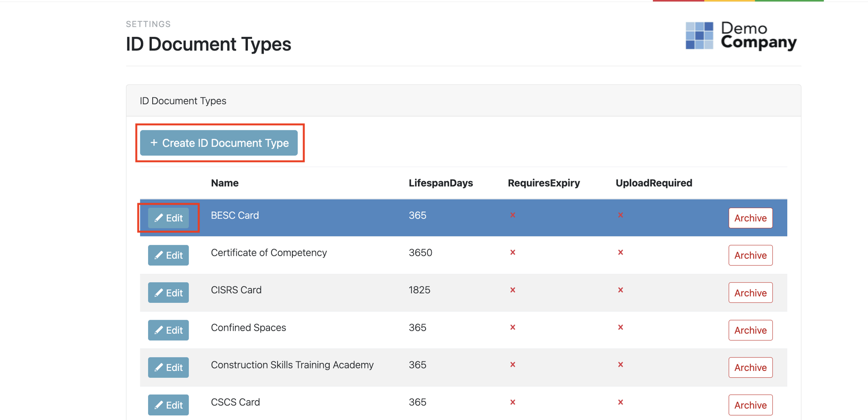Archive the Confined Spaces type
This screenshot has height=420, width=868.
[x=750, y=330]
